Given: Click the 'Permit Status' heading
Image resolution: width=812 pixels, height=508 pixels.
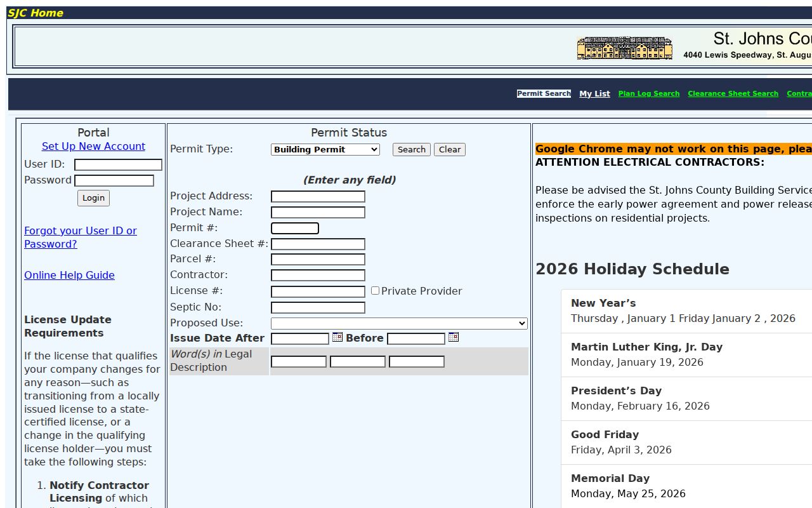Looking at the screenshot, I should [349, 133].
